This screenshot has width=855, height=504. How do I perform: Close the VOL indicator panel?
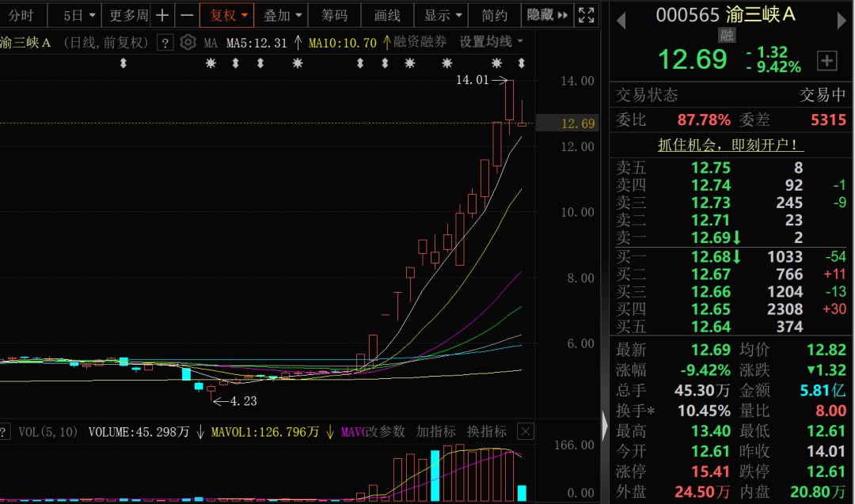click(526, 431)
